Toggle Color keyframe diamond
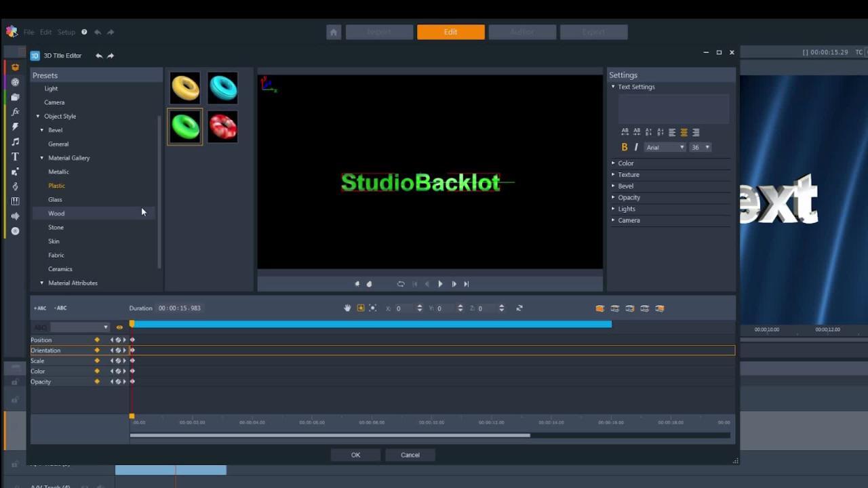 click(97, 371)
